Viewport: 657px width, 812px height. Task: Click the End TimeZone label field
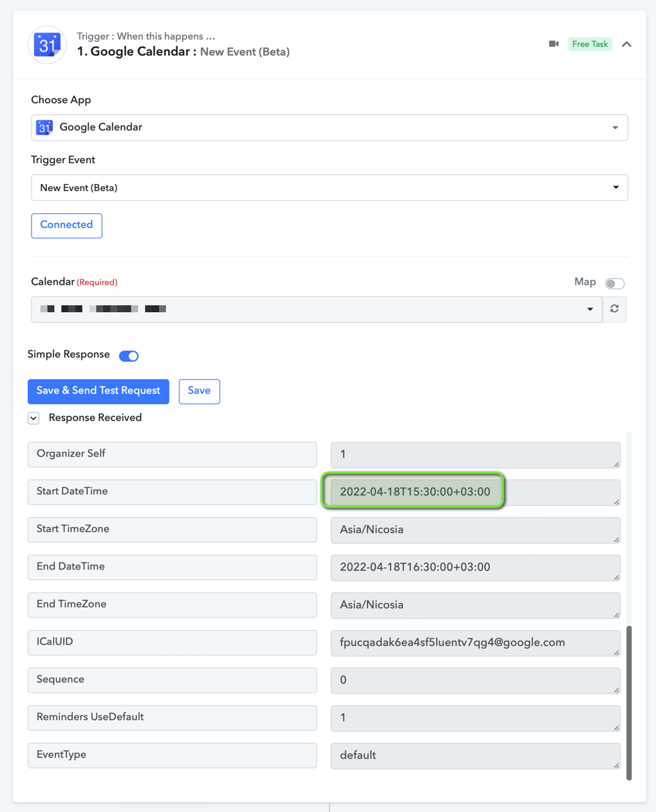172,605
